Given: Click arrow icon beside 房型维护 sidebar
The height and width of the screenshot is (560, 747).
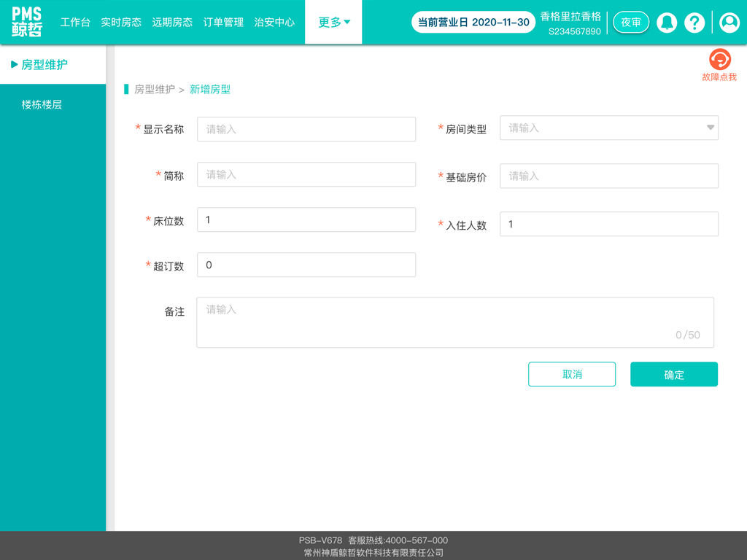Looking at the screenshot, I should 15,64.
